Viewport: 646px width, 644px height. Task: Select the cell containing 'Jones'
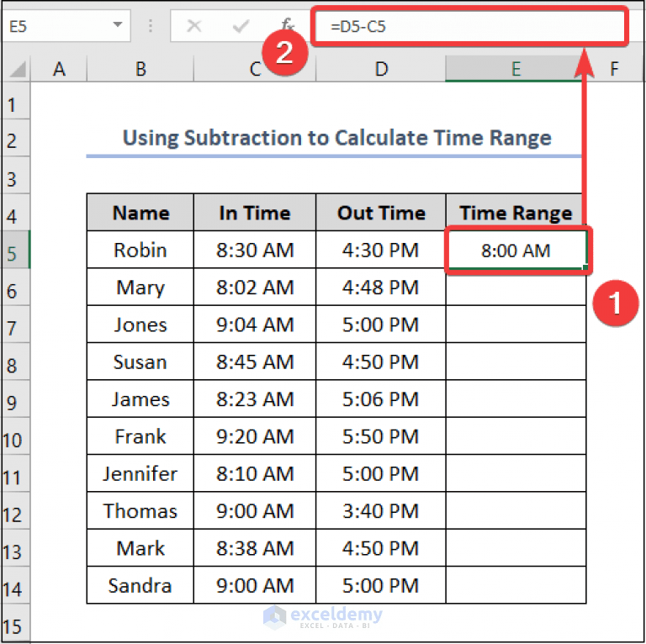140,325
